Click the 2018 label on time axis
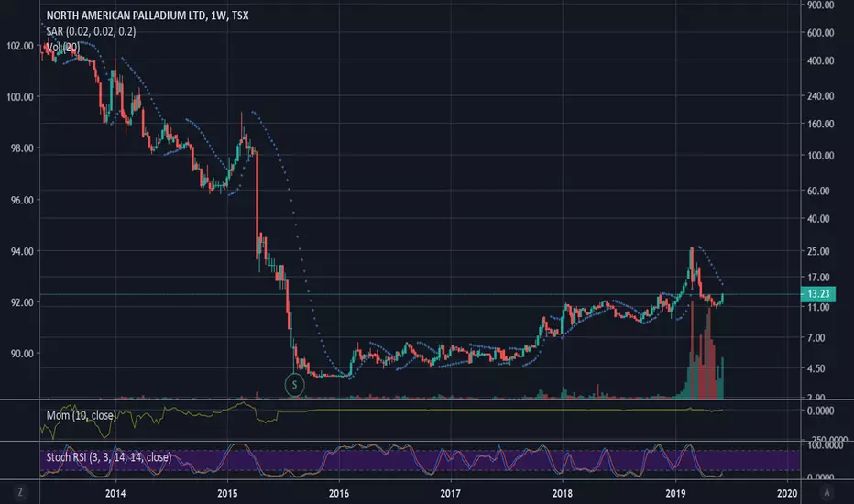The image size is (854, 504). click(563, 493)
